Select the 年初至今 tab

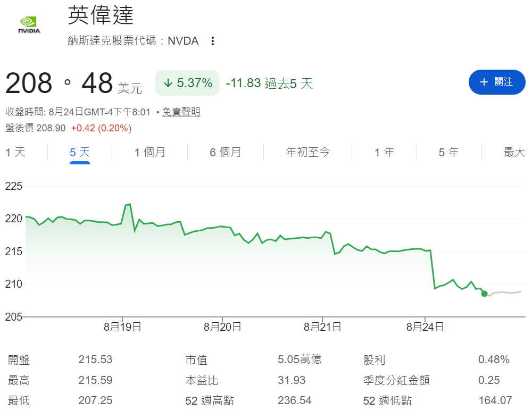[x=307, y=152]
